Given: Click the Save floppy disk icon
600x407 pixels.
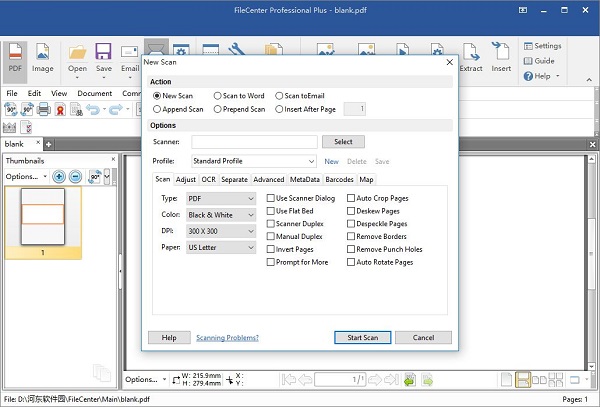Looking at the screenshot, I should coord(103,56).
